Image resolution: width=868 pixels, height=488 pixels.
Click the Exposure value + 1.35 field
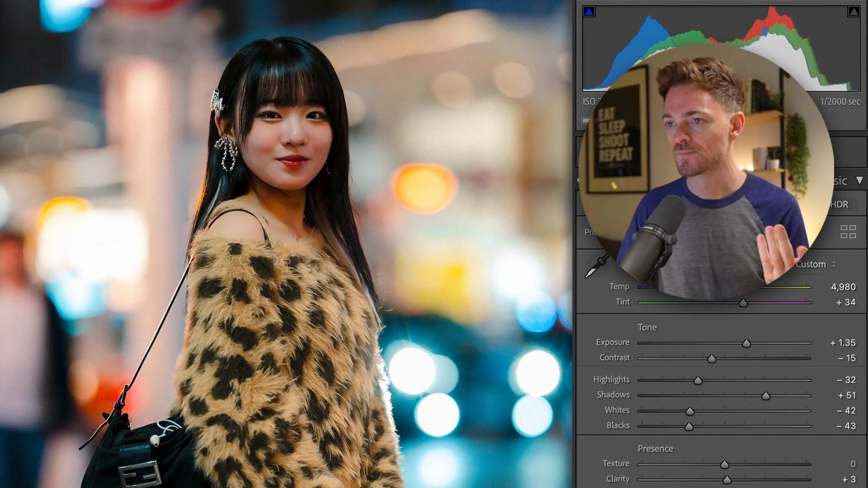[x=843, y=343]
